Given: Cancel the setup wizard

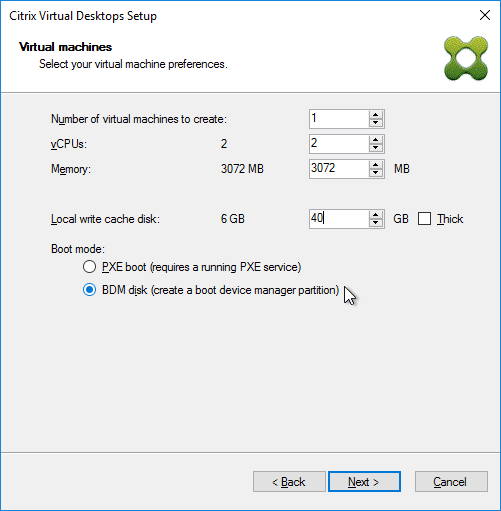Looking at the screenshot, I should pos(451,482).
